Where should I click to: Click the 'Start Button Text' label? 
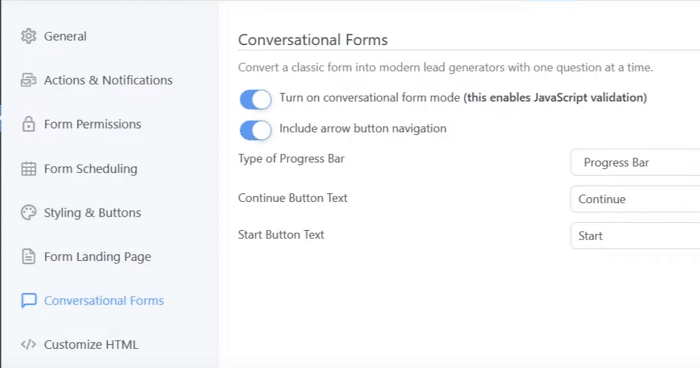(281, 234)
